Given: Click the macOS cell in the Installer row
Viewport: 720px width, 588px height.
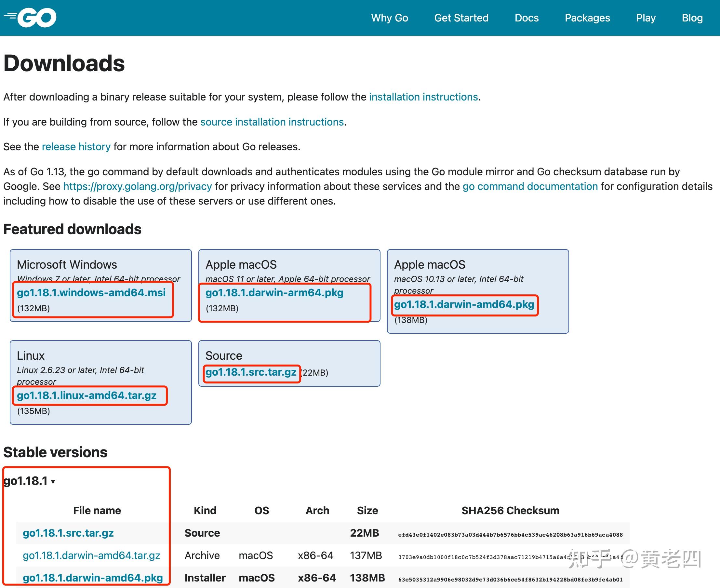Looking at the screenshot, I should 257,578.
